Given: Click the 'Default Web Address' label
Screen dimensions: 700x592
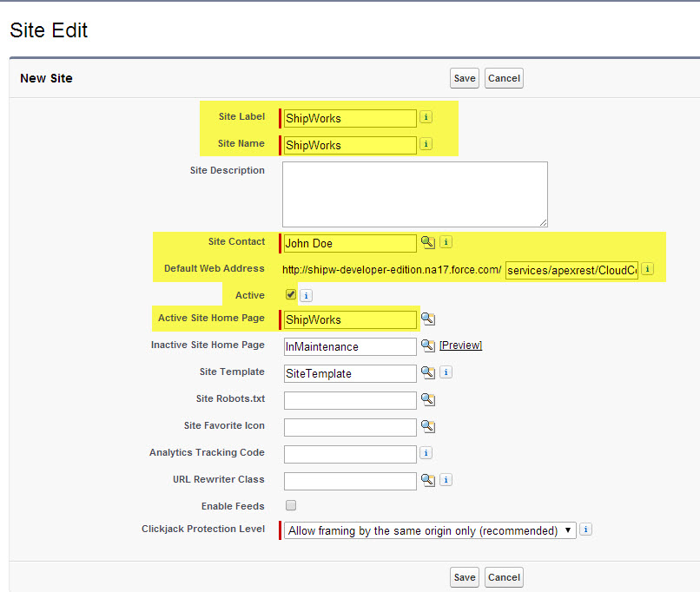Looking at the screenshot, I should [215, 268].
